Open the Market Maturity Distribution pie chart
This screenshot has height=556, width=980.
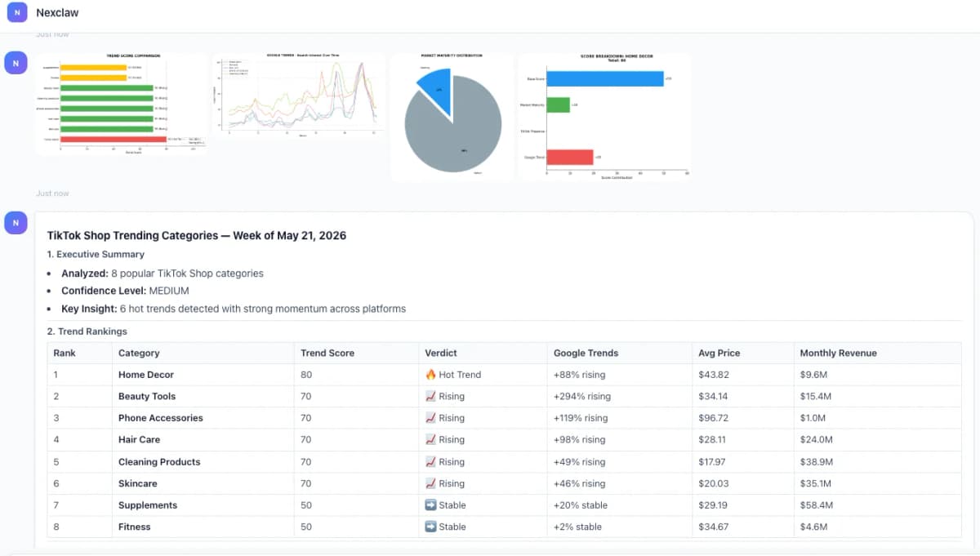click(x=452, y=117)
